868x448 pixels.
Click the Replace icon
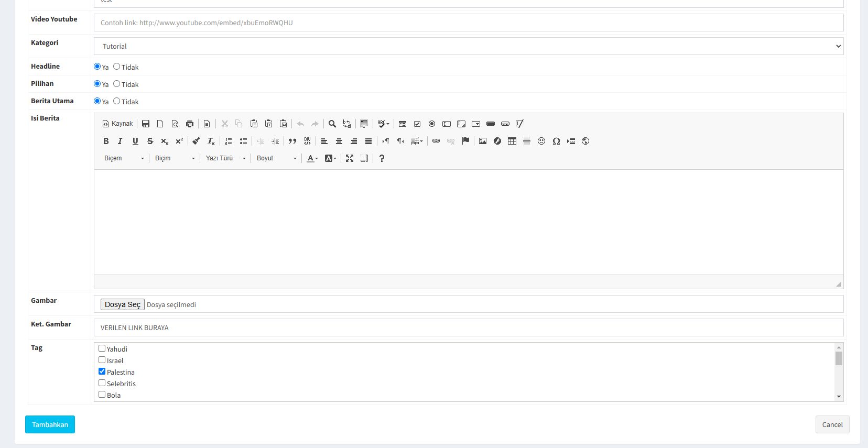click(x=347, y=124)
